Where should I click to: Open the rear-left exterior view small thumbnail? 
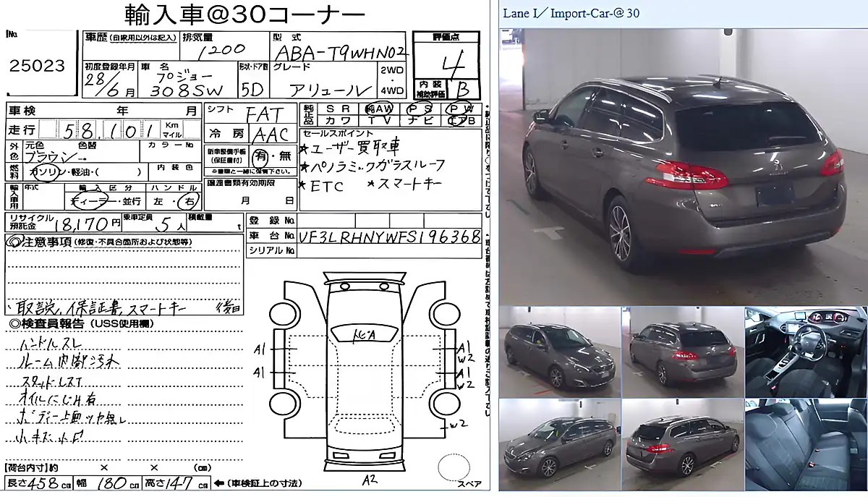pyautogui.click(x=683, y=352)
